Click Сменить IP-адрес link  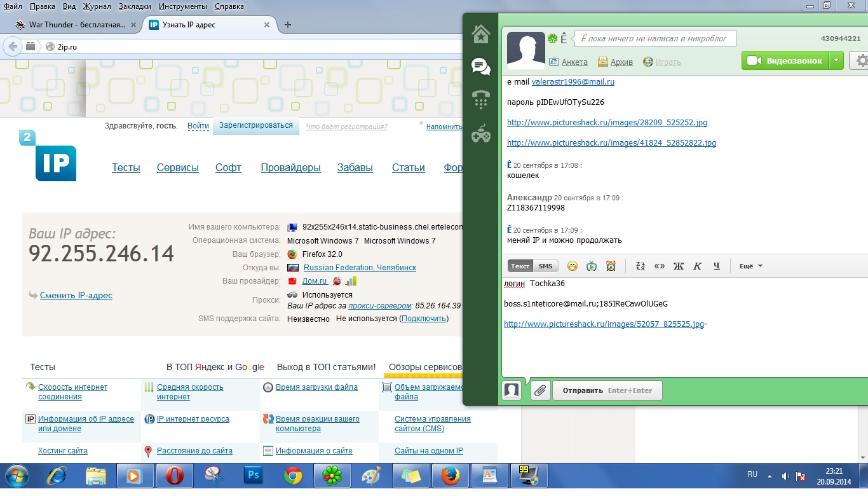pyautogui.click(x=76, y=295)
